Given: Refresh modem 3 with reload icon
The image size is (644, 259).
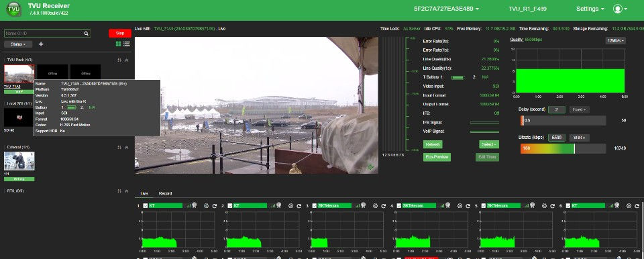Looking at the screenshot, I should tap(384, 205).
